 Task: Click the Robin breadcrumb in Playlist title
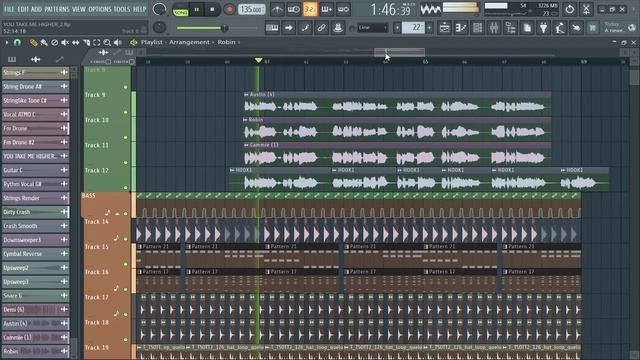pos(226,42)
